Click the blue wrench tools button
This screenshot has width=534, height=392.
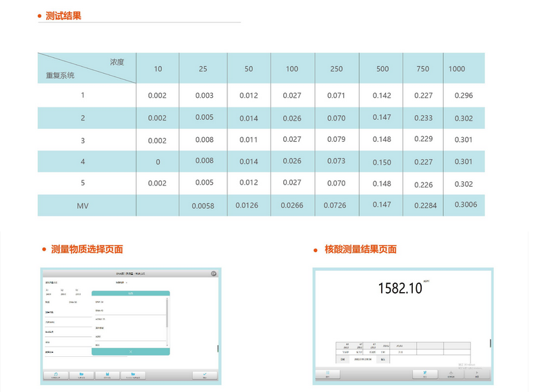(x=425, y=374)
